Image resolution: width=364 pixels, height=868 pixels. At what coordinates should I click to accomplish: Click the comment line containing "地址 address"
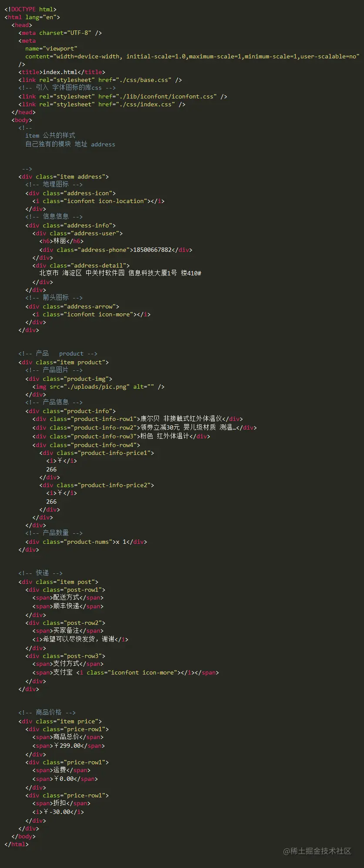[70, 144]
